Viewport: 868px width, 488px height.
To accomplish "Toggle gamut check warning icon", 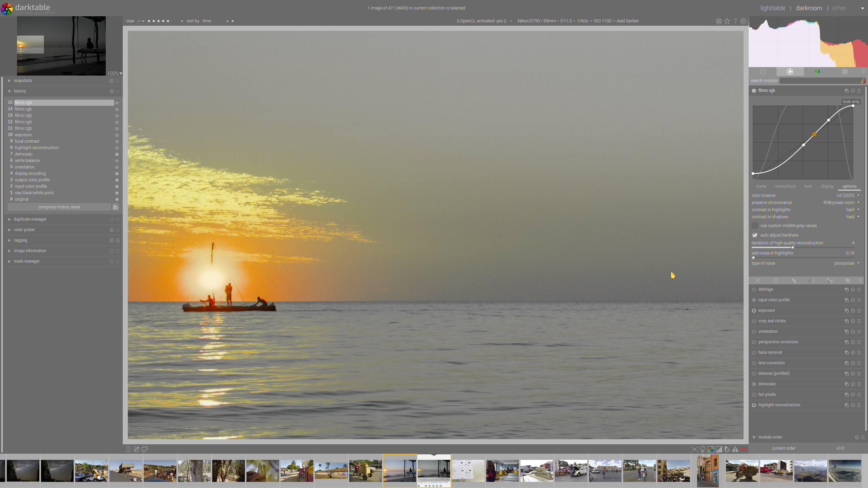I will [x=735, y=449].
